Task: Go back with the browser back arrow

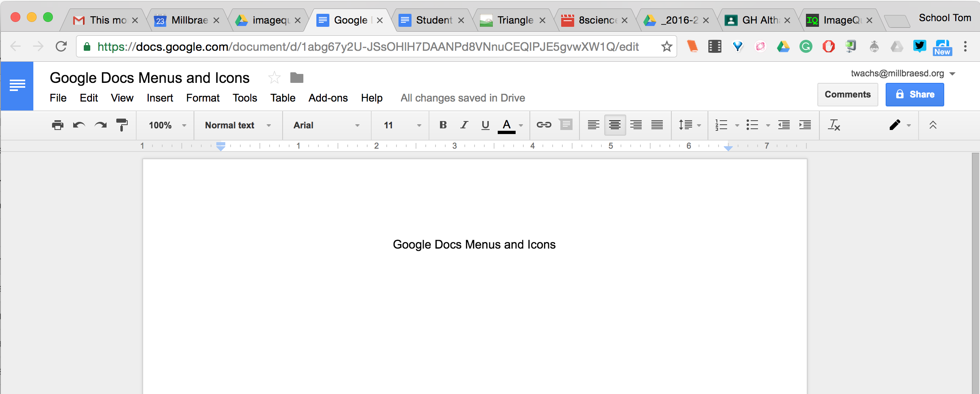Action: pos(16,46)
